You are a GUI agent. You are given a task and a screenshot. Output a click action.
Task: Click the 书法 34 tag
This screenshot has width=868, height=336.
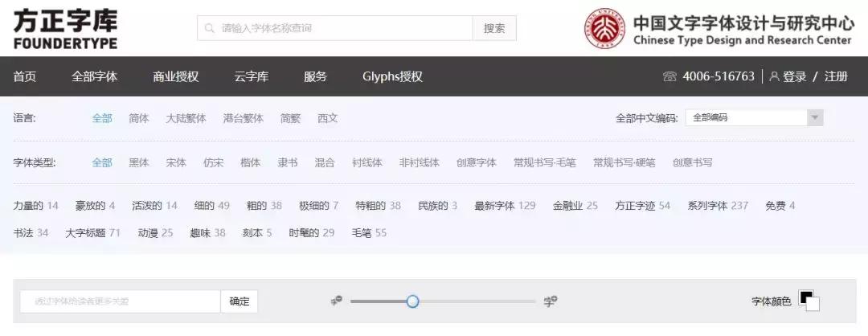pos(31,233)
